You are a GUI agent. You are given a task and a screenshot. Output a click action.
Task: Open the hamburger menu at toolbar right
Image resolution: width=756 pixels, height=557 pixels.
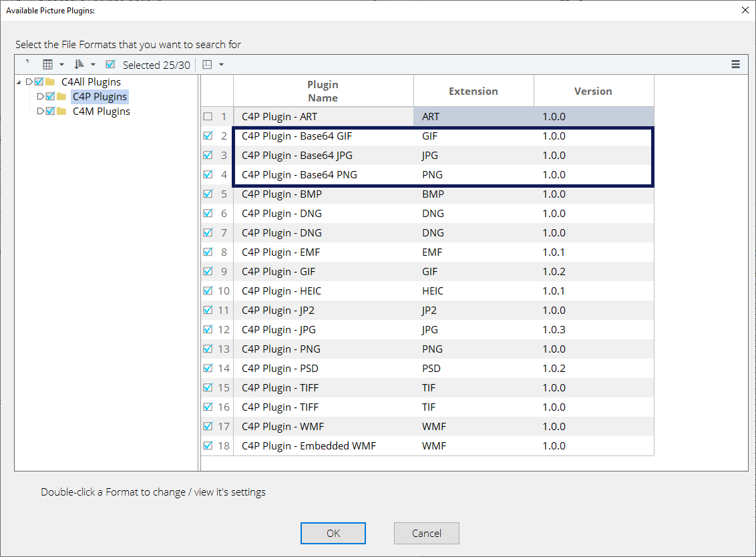(x=736, y=64)
